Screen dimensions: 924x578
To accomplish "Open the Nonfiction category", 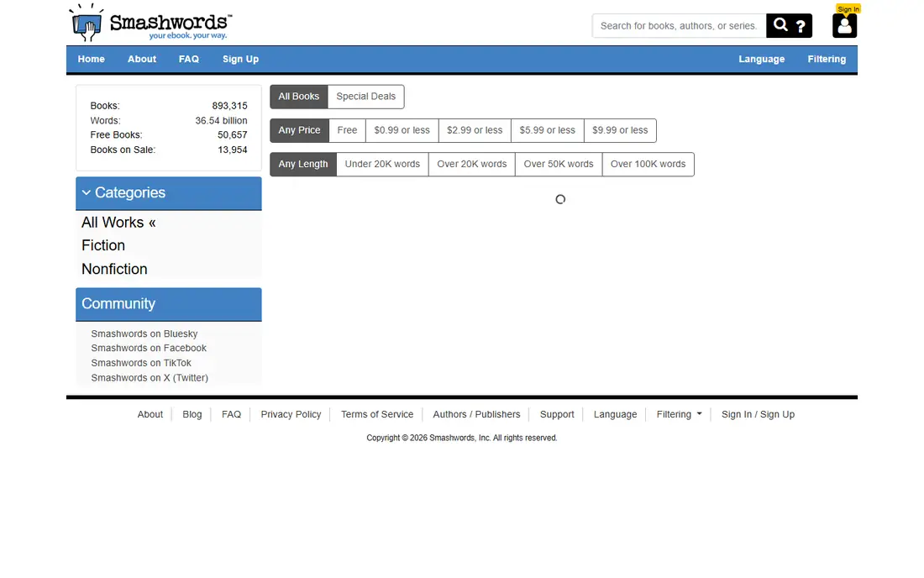I will click(x=114, y=269).
